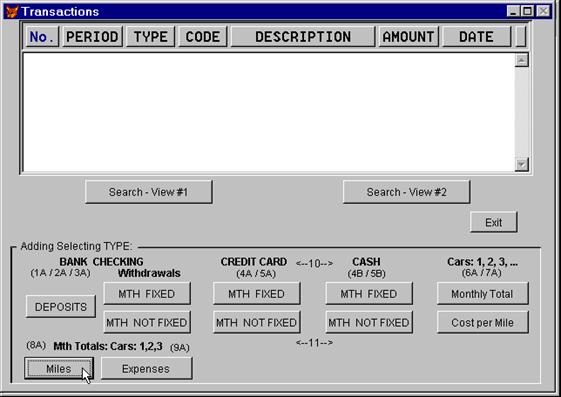The height and width of the screenshot is (397, 561).
Task: Click the PERIOD column header
Action: point(92,36)
